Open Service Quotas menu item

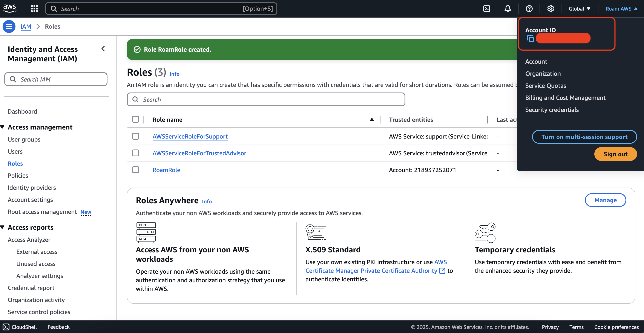coord(546,86)
